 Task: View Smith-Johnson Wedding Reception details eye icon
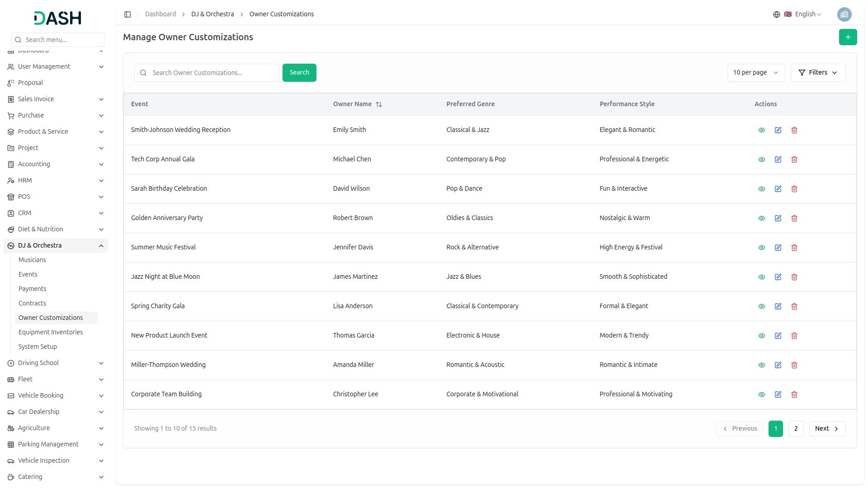(761, 130)
